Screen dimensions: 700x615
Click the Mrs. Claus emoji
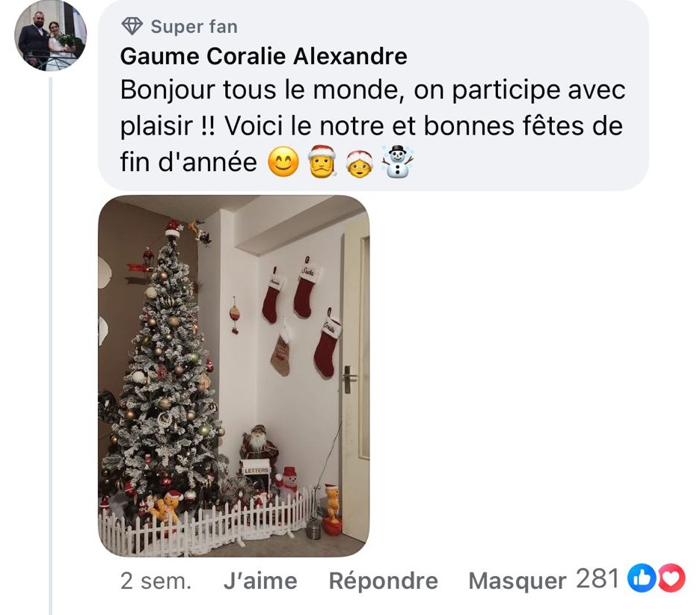(360, 163)
